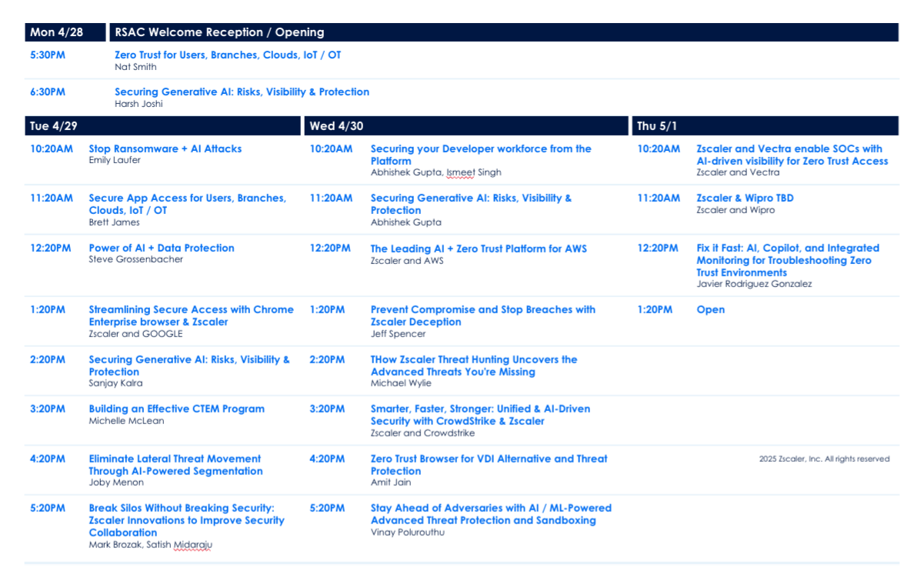Open Zscaler & Wipro TBD session

click(745, 198)
